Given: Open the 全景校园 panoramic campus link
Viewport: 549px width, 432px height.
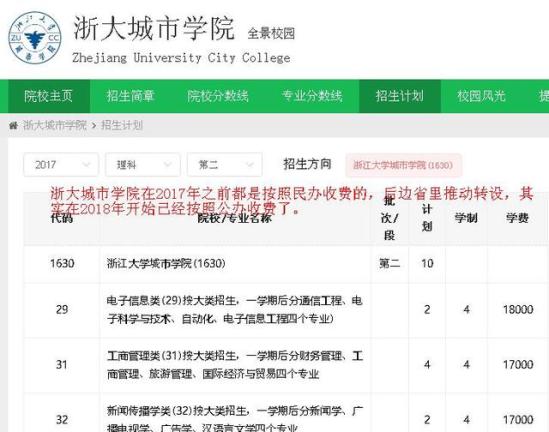Looking at the screenshot, I should pos(271,34).
